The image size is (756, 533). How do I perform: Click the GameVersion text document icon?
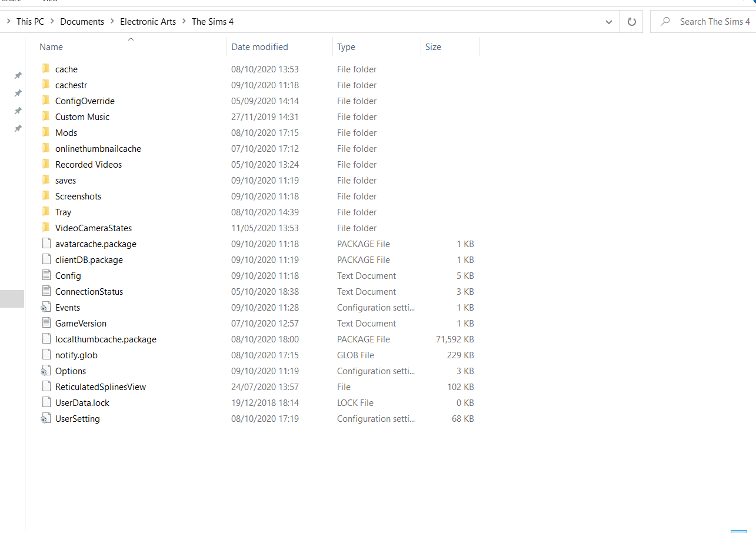pyautogui.click(x=46, y=323)
